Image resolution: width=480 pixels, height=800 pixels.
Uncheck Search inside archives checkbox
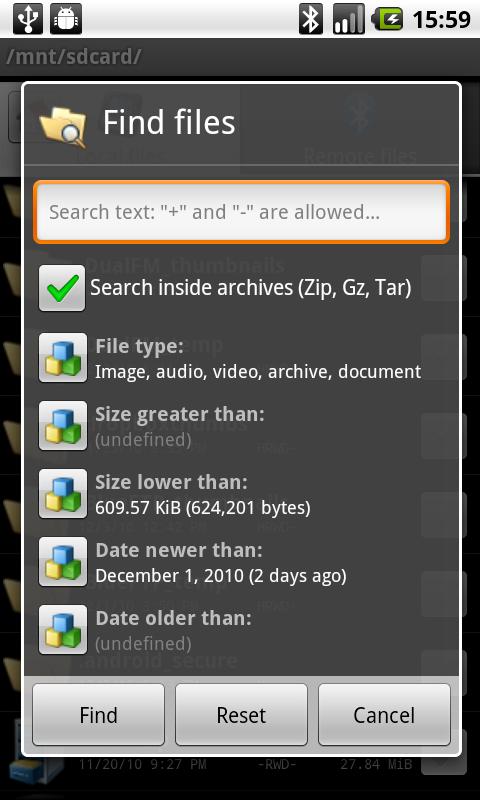(62, 288)
